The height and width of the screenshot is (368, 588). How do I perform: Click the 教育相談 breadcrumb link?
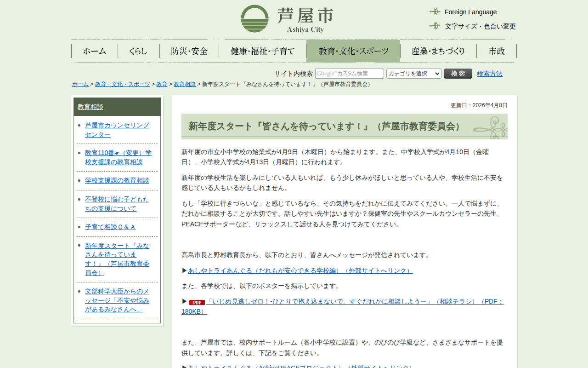tap(184, 84)
